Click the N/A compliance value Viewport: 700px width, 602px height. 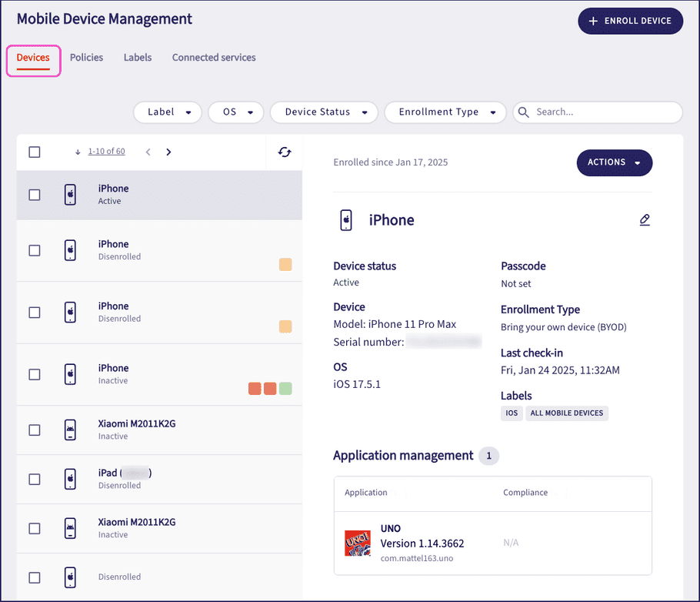click(x=511, y=543)
